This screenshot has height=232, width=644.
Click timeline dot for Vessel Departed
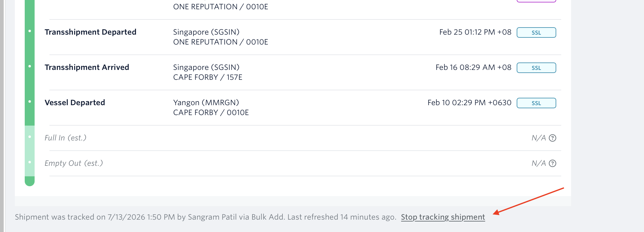click(x=30, y=101)
